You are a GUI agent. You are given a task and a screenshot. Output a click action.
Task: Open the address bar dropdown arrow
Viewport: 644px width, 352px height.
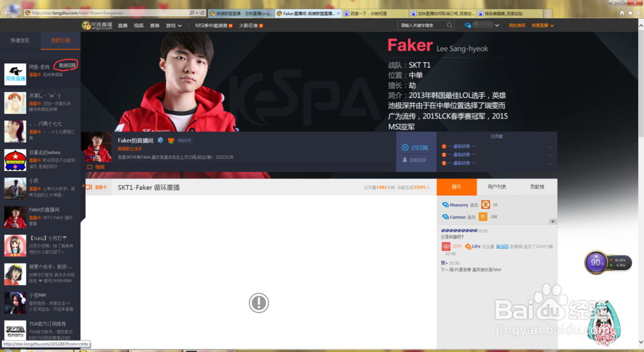point(197,13)
